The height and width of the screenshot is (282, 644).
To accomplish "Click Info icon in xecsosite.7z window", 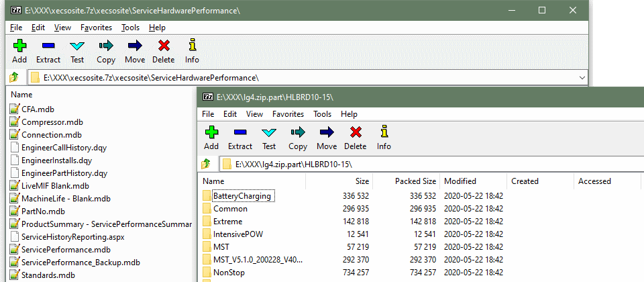I will (x=192, y=45).
